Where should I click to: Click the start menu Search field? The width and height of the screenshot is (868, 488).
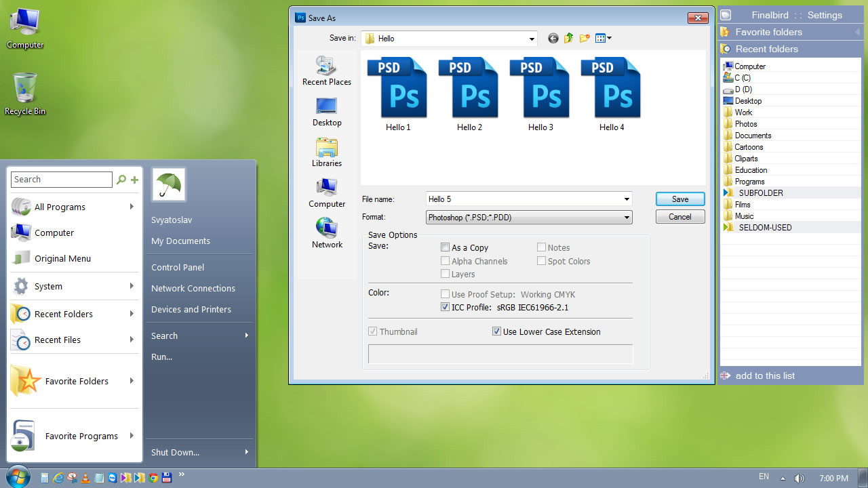pyautogui.click(x=62, y=180)
